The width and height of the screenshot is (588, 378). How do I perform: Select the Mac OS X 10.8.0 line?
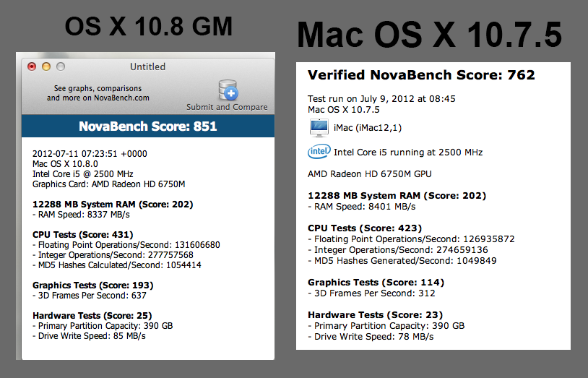tap(65, 164)
